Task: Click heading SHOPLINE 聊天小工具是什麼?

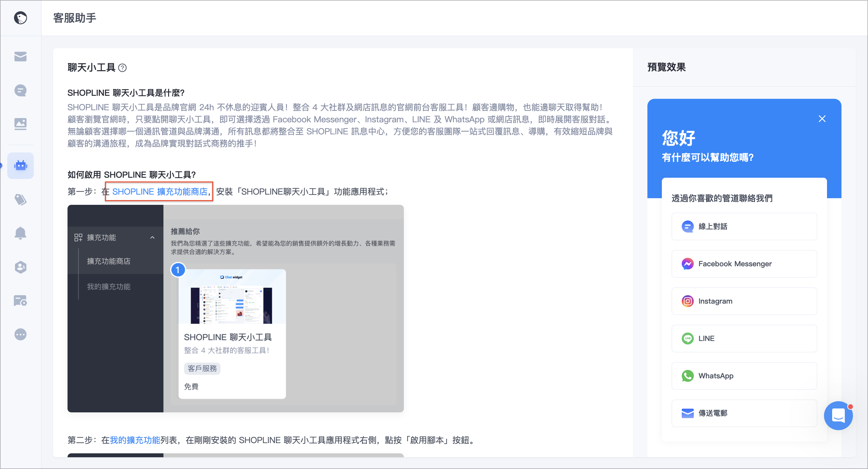Action: click(126, 93)
